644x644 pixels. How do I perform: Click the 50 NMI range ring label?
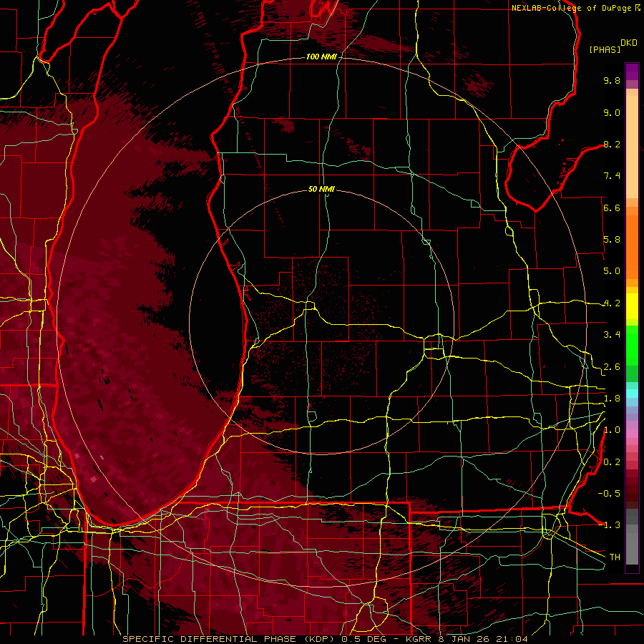pyautogui.click(x=321, y=189)
